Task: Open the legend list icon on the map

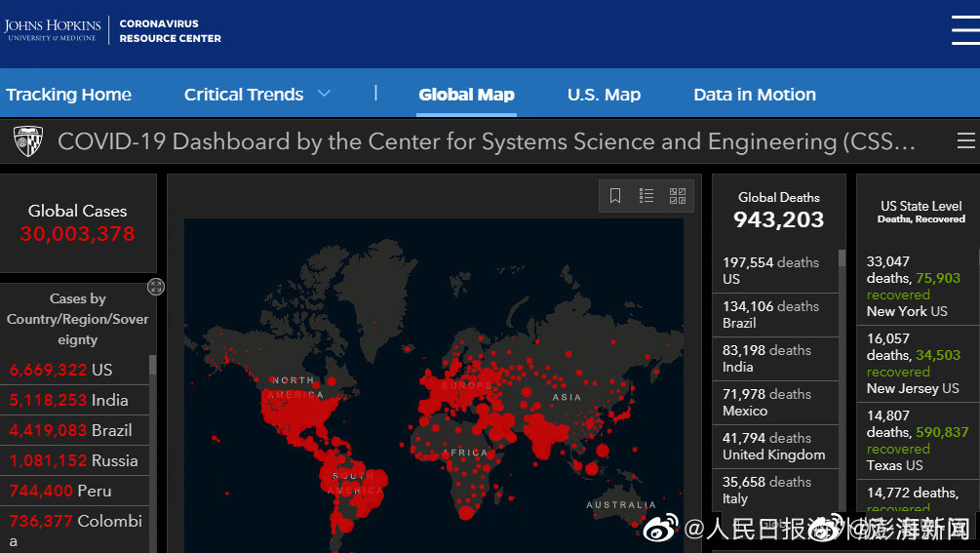Action: (647, 196)
